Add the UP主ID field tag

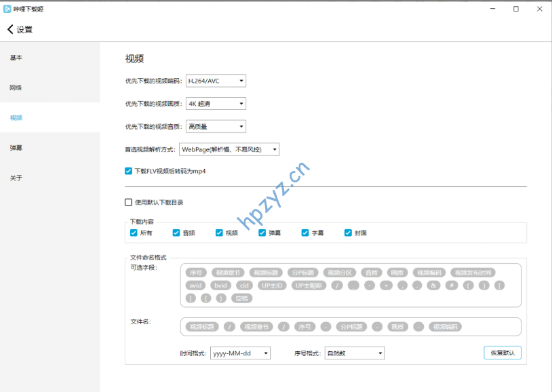click(272, 286)
